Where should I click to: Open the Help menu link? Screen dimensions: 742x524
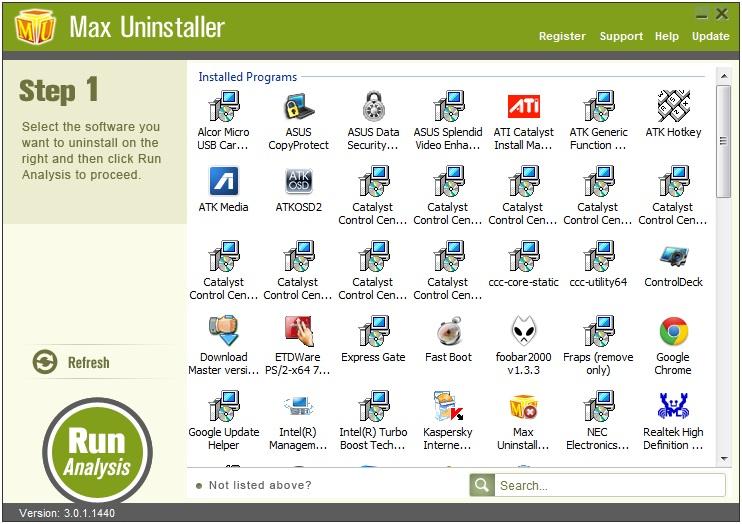667,36
